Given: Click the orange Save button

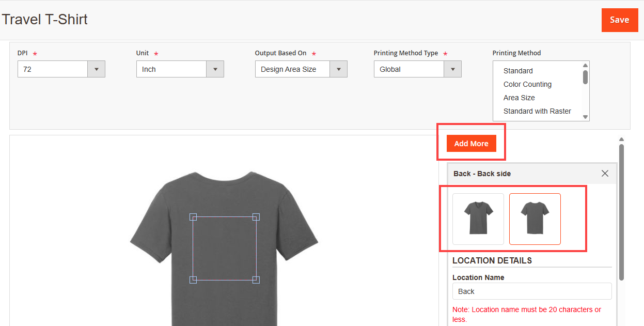Looking at the screenshot, I should point(619,20).
